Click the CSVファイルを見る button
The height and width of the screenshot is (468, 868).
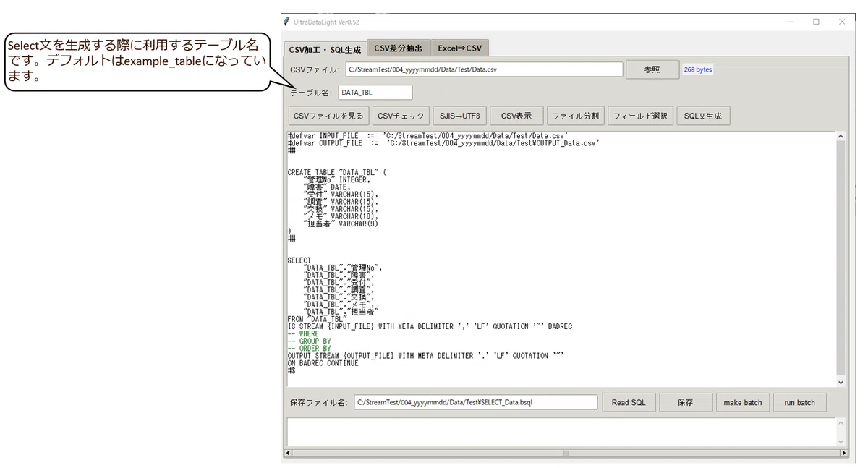pos(328,116)
